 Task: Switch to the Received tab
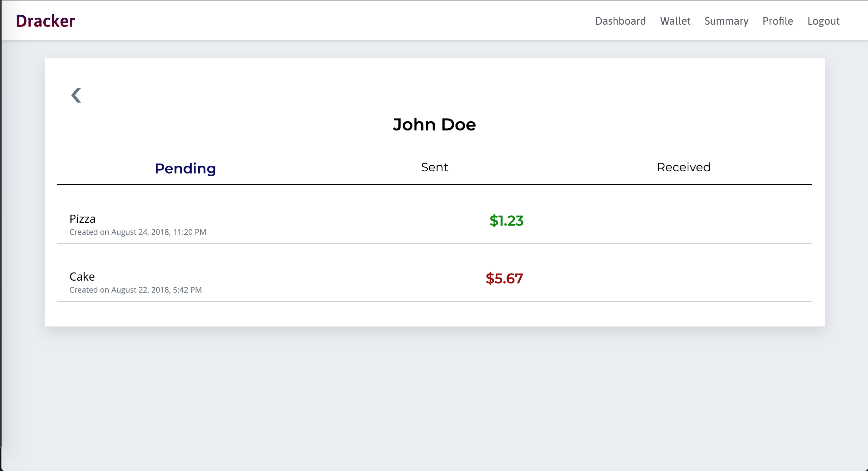[x=683, y=167]
